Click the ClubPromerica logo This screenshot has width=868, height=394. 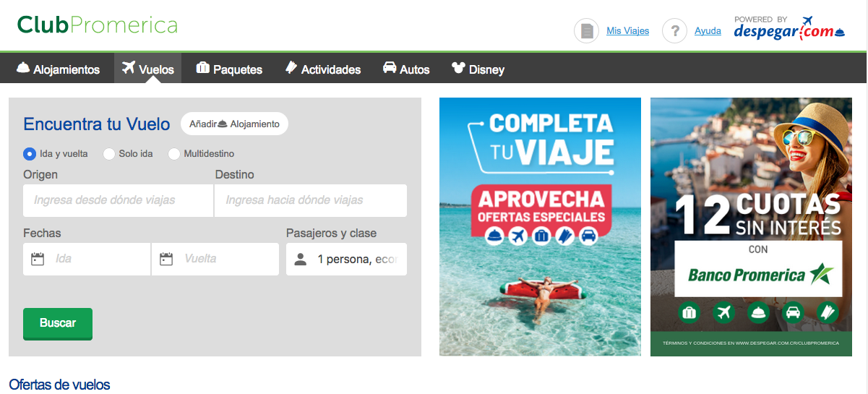pyautogui.click(x=98, y=25)
